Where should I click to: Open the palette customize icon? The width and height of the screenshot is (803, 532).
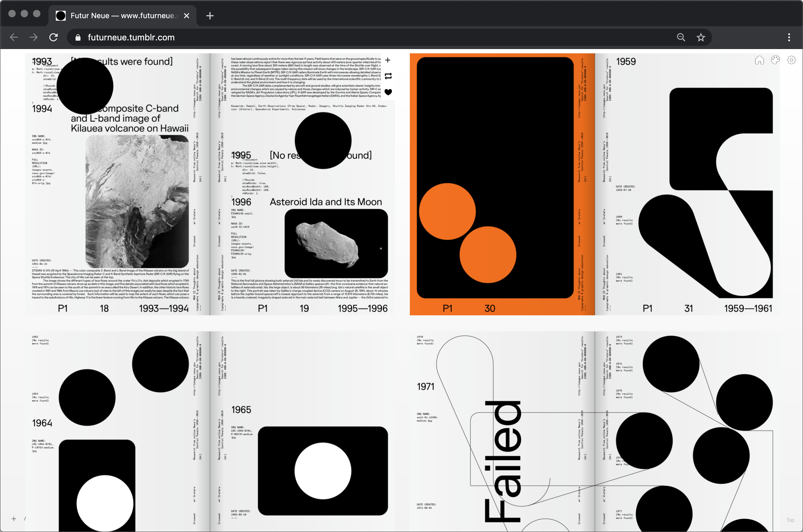(776, 60)
